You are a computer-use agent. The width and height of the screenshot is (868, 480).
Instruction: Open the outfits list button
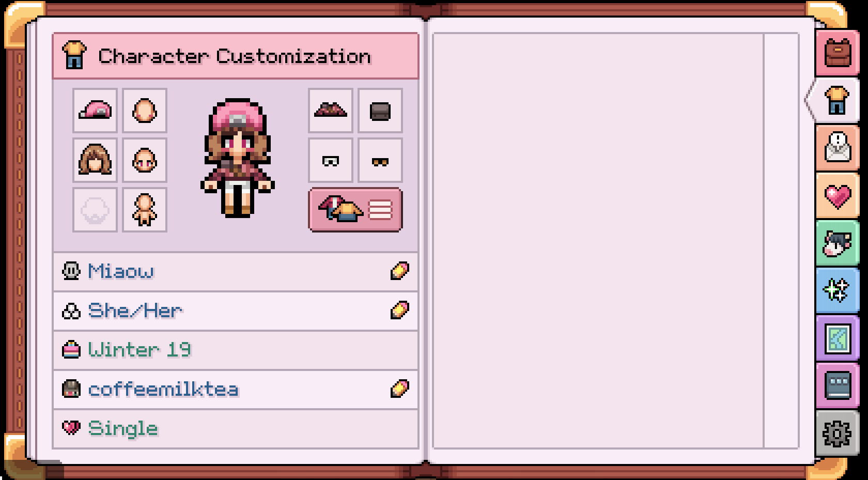(355, 210)
